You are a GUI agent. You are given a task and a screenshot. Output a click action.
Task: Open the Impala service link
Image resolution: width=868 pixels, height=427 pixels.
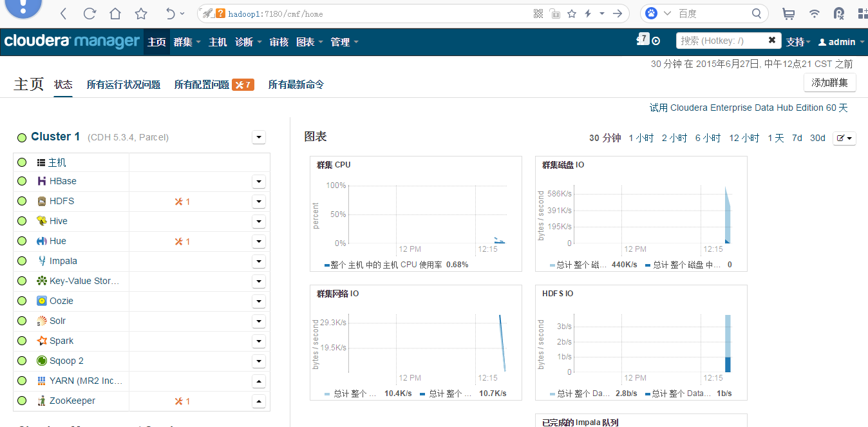point(63,261)
